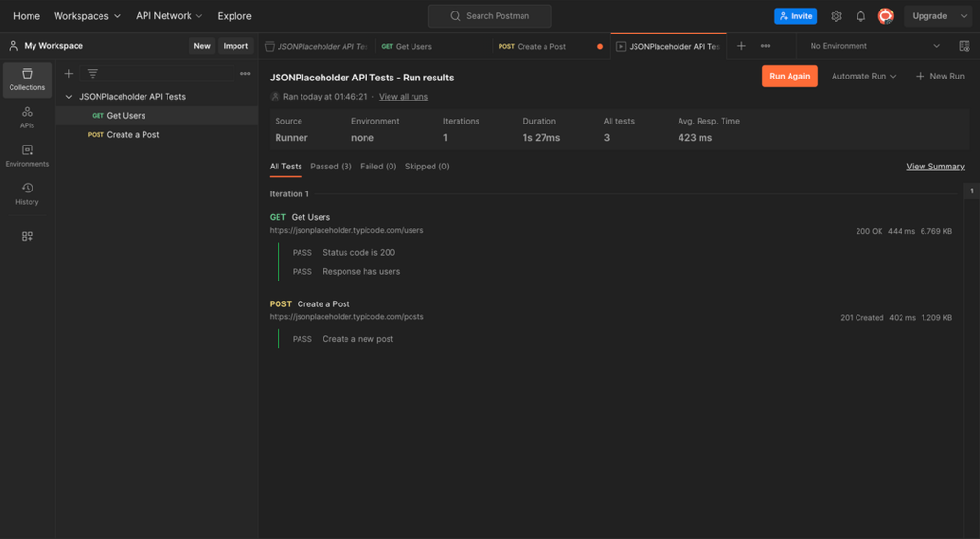Open the View all runs link
This screenshot has width=980, height=539.
click(x=403, y=97)
